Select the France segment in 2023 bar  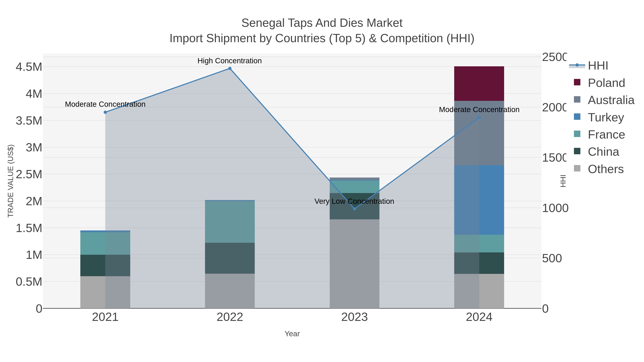tap(355, 187)
